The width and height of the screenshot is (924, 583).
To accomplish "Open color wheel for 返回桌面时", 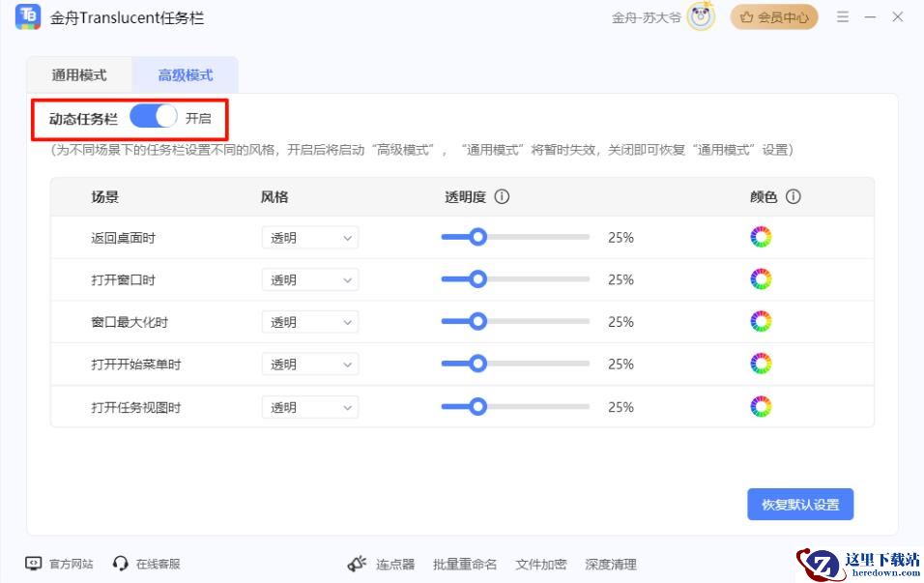I will pos(761,237).
